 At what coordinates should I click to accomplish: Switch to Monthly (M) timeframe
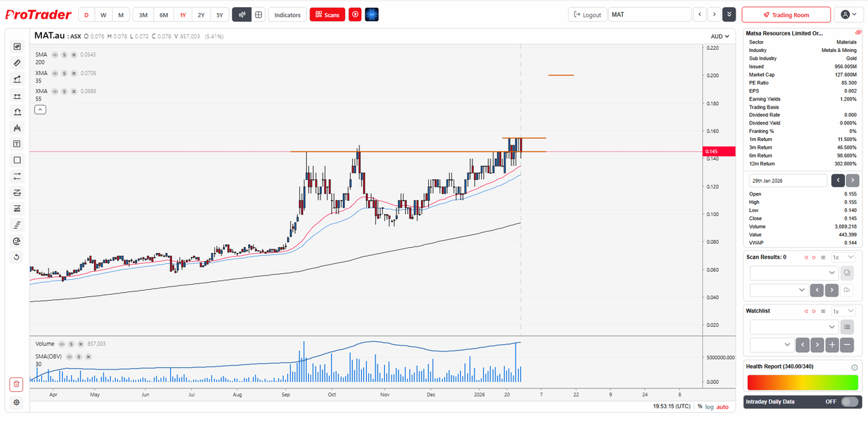pos(121,14)
